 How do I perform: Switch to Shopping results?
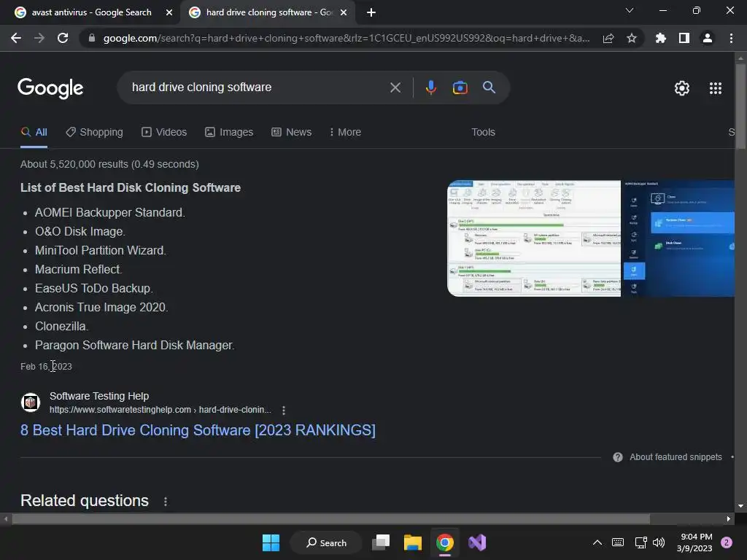94,133
